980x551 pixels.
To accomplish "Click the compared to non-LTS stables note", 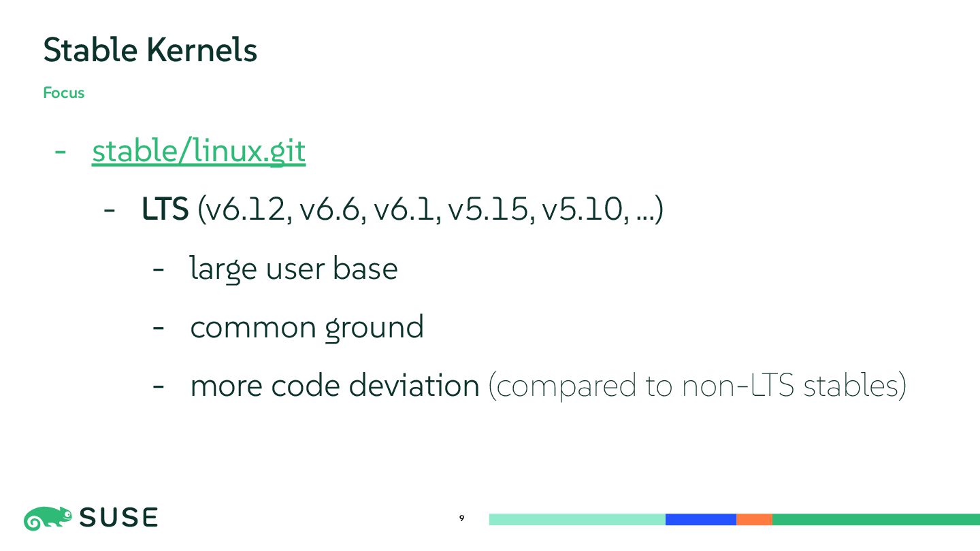I will (x=698, y=386).
